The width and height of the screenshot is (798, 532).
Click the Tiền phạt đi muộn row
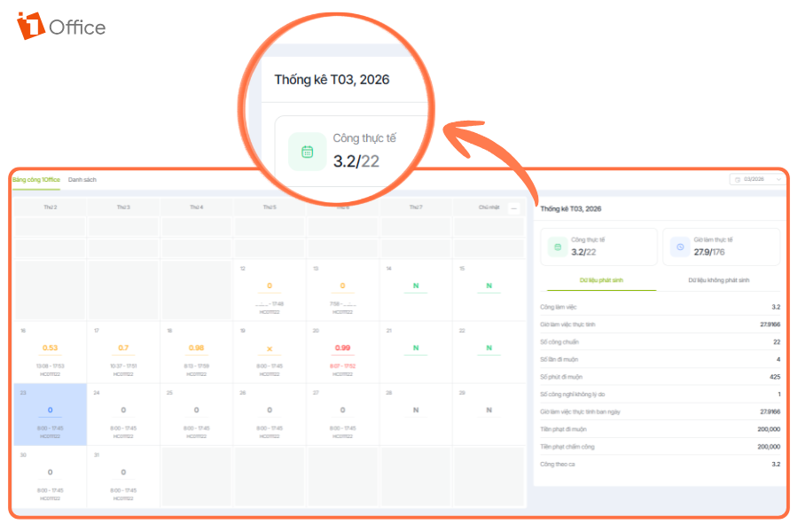point(660,429)
